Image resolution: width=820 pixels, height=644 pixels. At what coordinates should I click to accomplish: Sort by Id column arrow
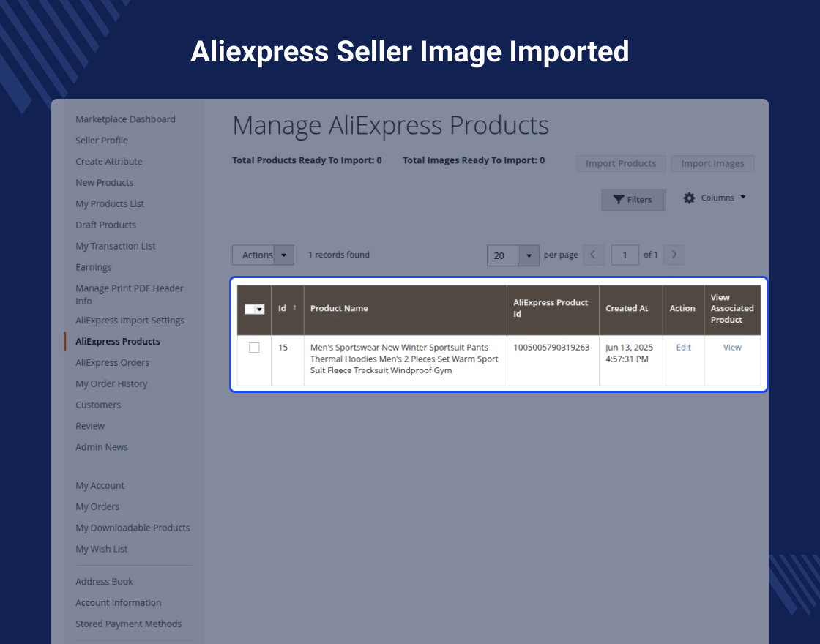point(295,308)
